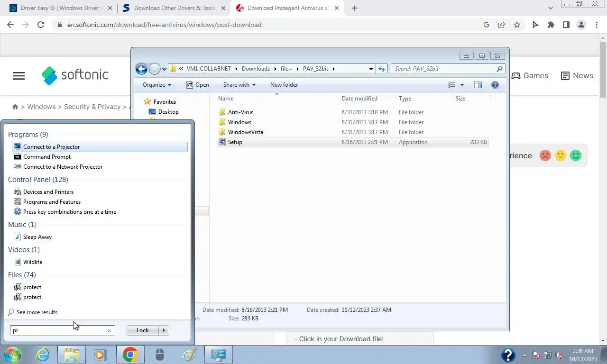Open Explorer help icon
This screenshot has width=607, height=364.
(495, 85)
